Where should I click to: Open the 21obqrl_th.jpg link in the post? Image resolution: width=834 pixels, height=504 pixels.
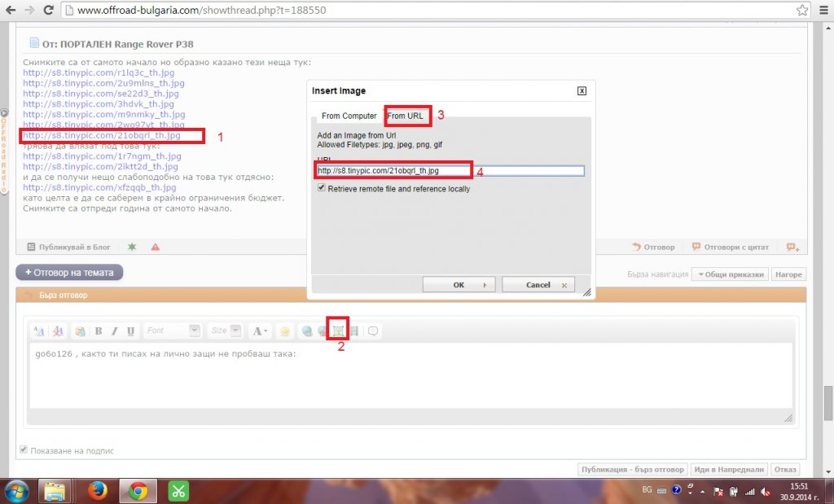102,136
